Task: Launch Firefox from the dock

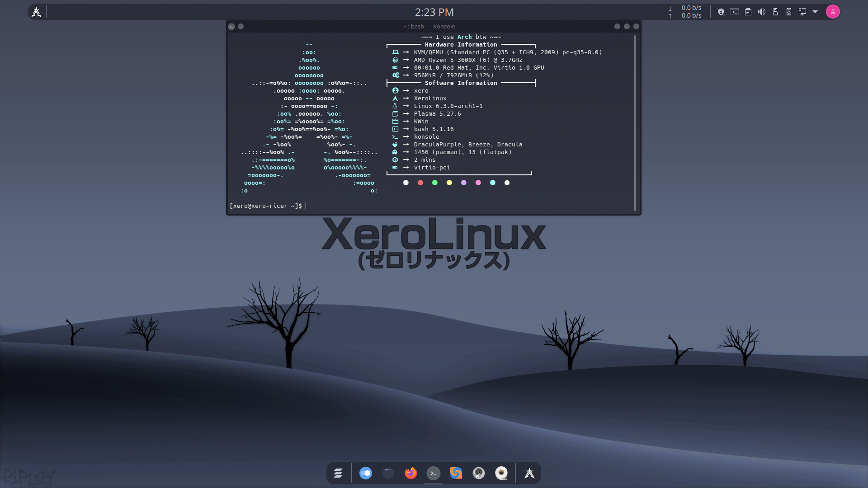Action: click(411, 473)
